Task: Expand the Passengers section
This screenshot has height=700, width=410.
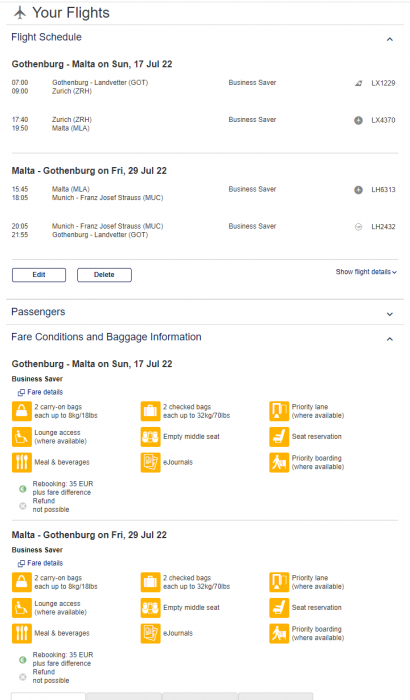Action: click(x=389, y=314)
